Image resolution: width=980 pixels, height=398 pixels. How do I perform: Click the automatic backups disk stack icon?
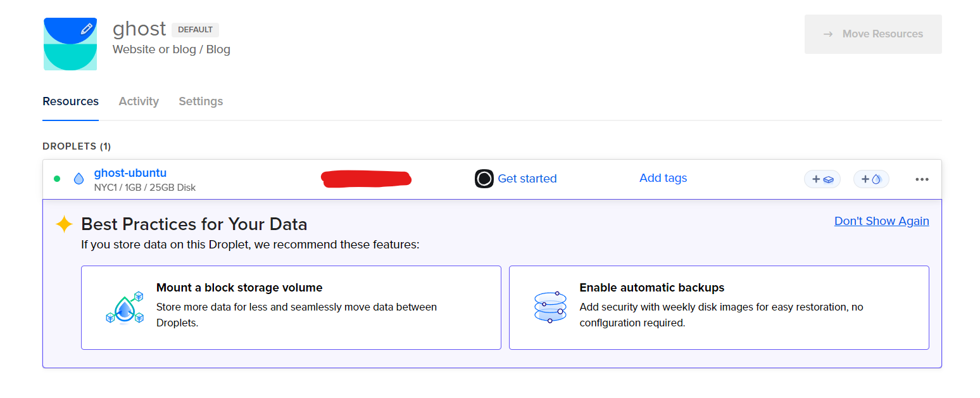550,307
